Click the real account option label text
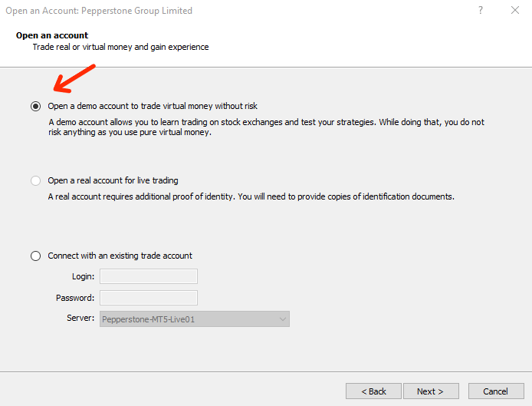532x406 pixels. click(113, 181)
